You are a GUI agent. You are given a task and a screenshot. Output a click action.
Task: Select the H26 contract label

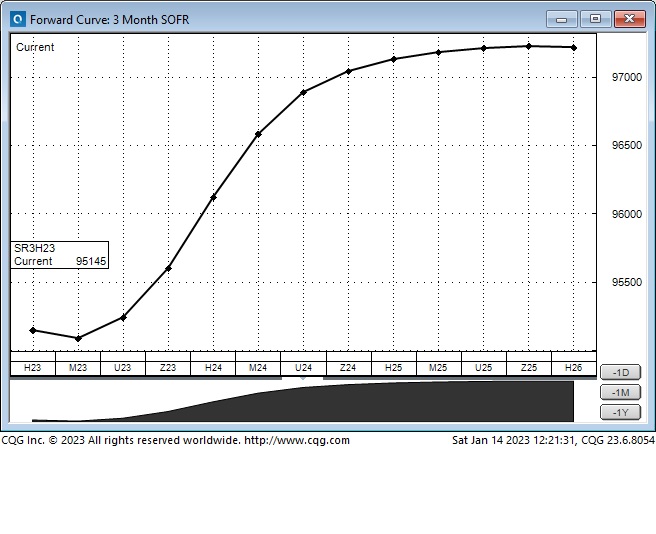pyautogui.click(x=574, y=367)
